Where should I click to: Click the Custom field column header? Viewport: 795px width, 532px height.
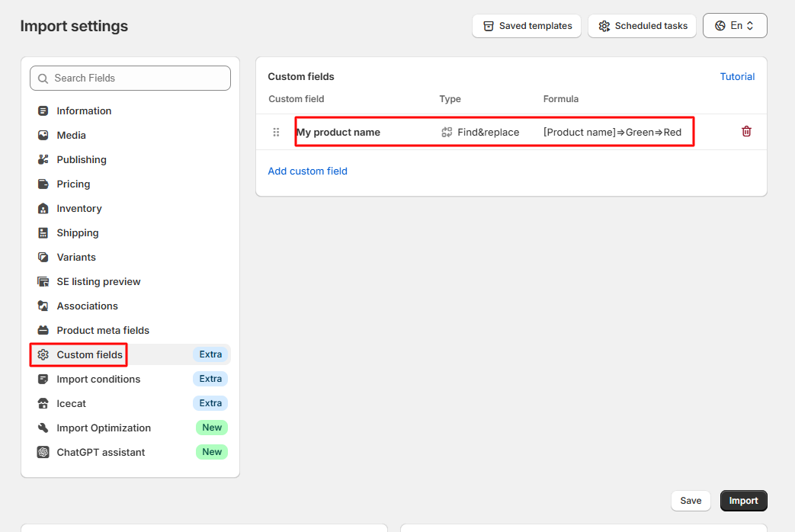[296, 99]
